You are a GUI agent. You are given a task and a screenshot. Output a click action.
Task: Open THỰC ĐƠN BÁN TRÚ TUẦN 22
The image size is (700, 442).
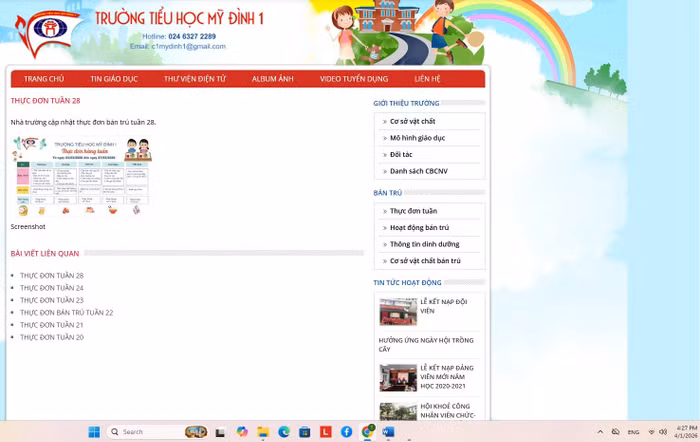click(x=67, y=313)
